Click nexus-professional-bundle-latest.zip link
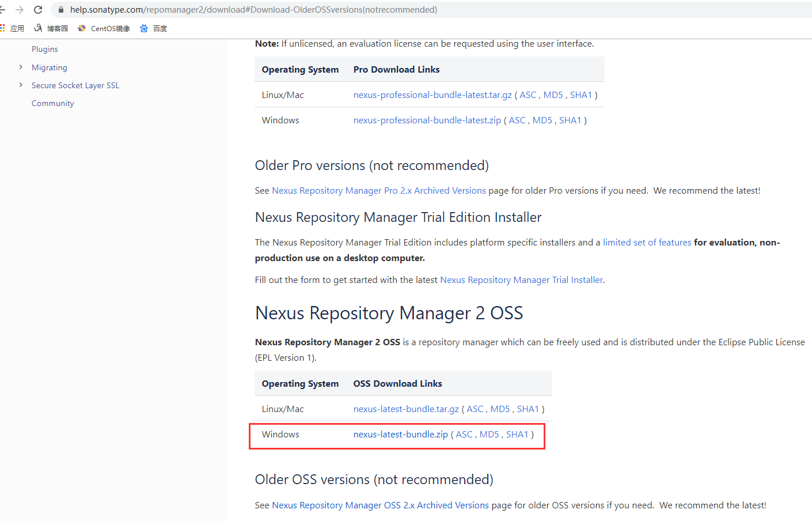812x521 pixels. point(427,120)
